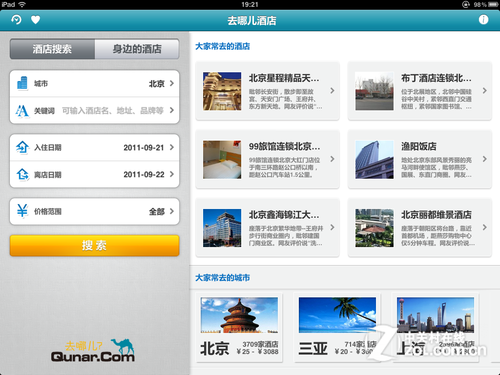Tap 渔阳饭店 hotel title
Image resolution: width=500 pixels, height=375 pixels.
pos(419,146)
